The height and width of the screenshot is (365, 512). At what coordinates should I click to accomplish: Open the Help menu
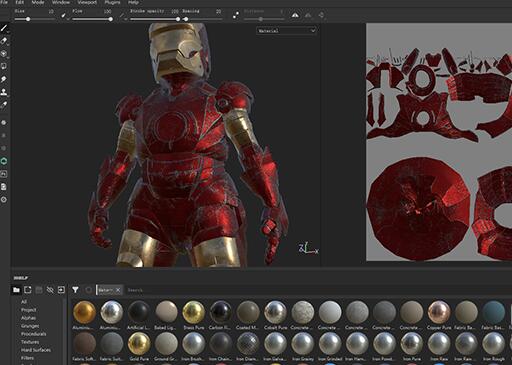pyautogui.click(x=133, y=2)
